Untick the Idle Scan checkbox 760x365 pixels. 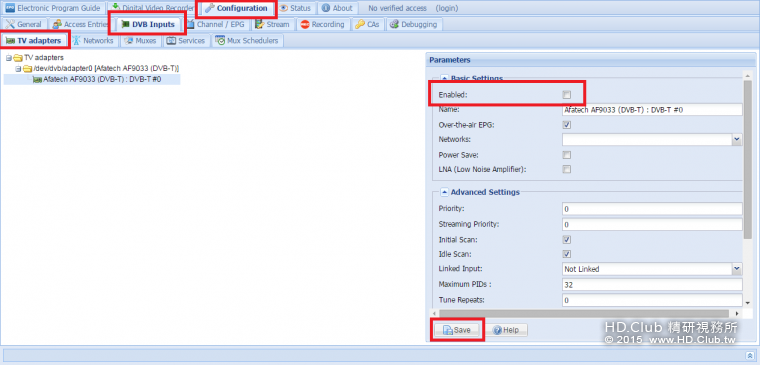[x=567, y=254]
